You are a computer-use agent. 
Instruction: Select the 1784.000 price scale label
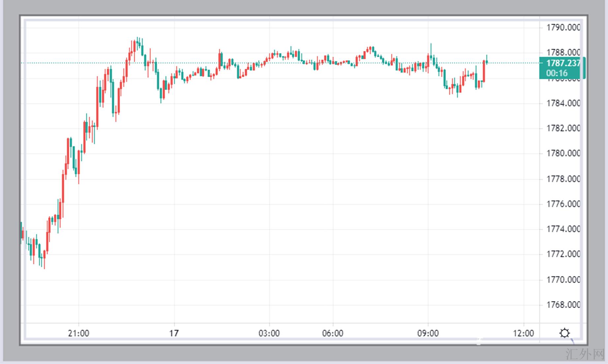pos(563,103)
